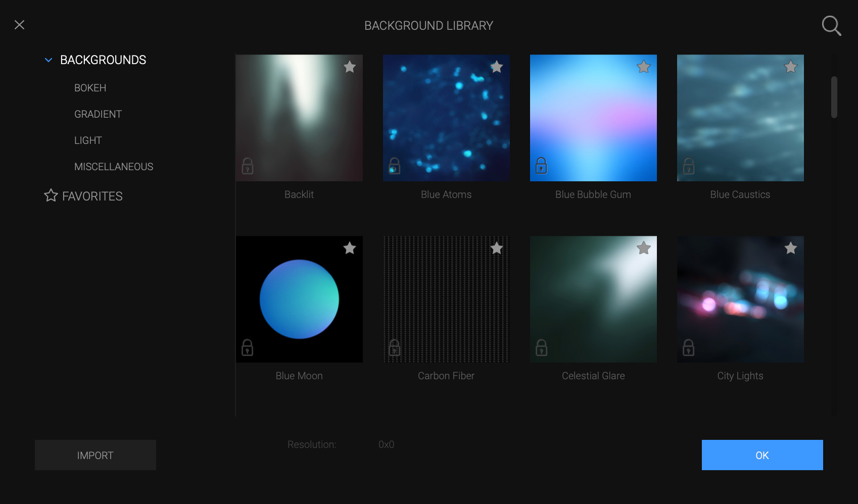Click the 'Carbon Fiber' name label
The image size is (858, 504).
[x=446, y=376]
